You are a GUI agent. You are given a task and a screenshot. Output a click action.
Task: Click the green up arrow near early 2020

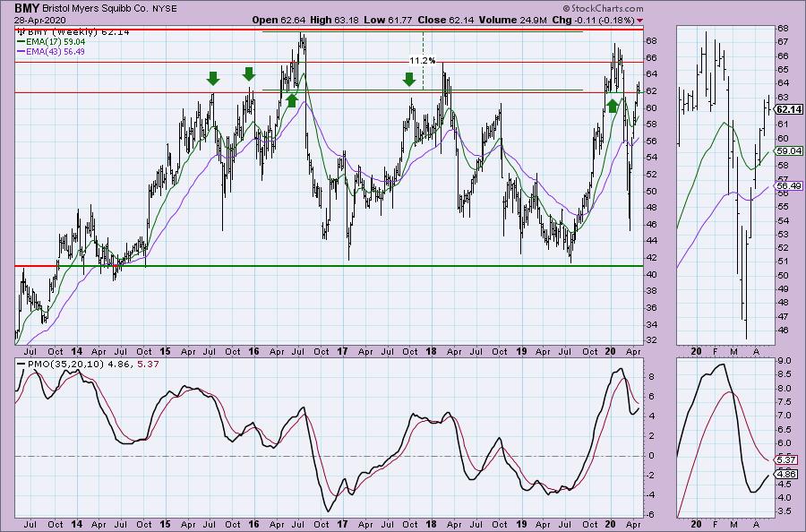click(x=612, y=106)
